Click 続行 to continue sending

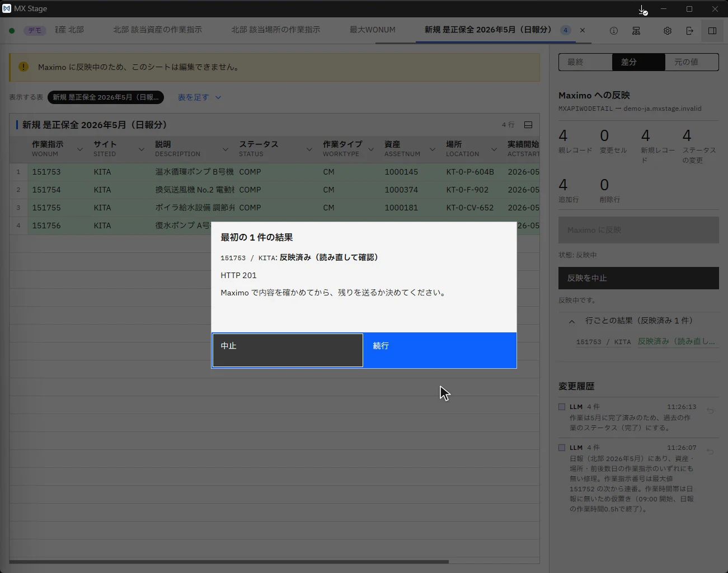coord(440,350)
